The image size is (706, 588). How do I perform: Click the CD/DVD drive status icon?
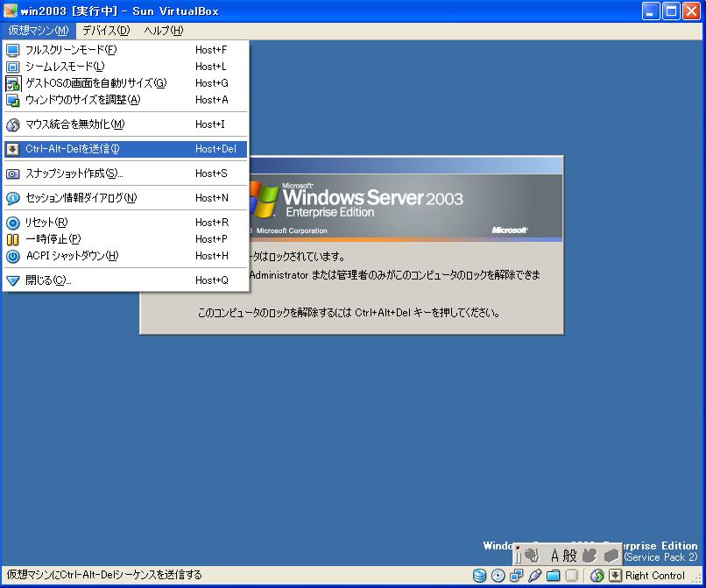click(498, 576)
